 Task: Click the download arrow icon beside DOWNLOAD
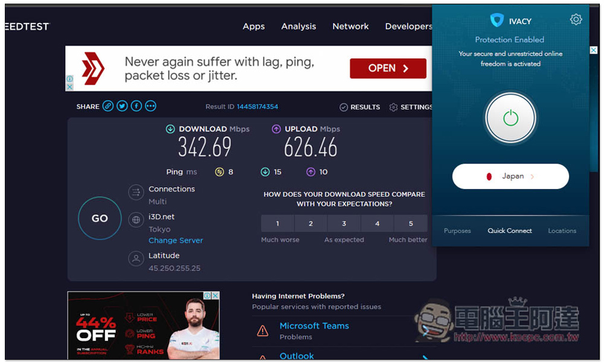click(170, 129)
